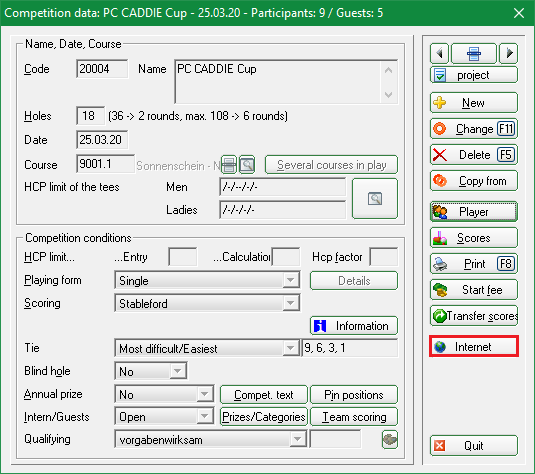Screen dimensions: 535x474
Task: Expand the Annual prize dropdown
Action: (205, 394)
